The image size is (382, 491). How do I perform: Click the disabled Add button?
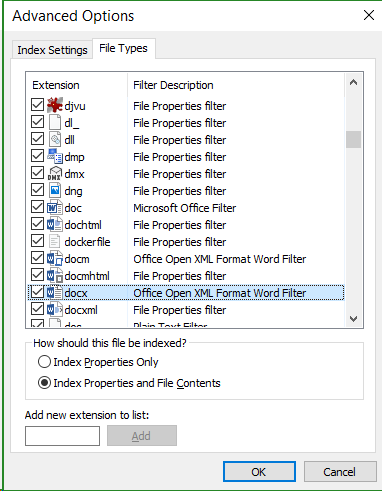(142, 436)
